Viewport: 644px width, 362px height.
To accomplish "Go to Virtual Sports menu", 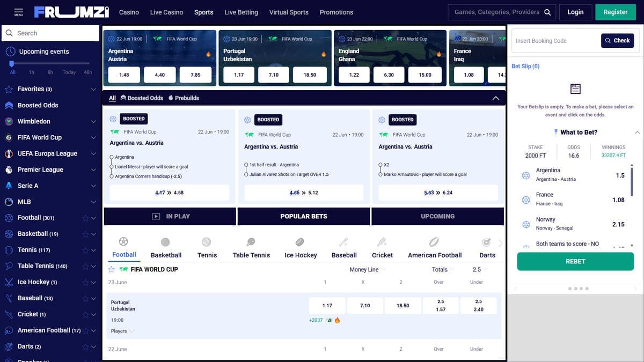I will point(289,12).
